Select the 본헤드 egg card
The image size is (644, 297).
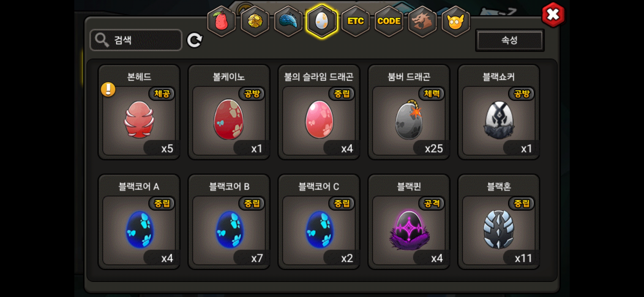click(x=139, y=112)
